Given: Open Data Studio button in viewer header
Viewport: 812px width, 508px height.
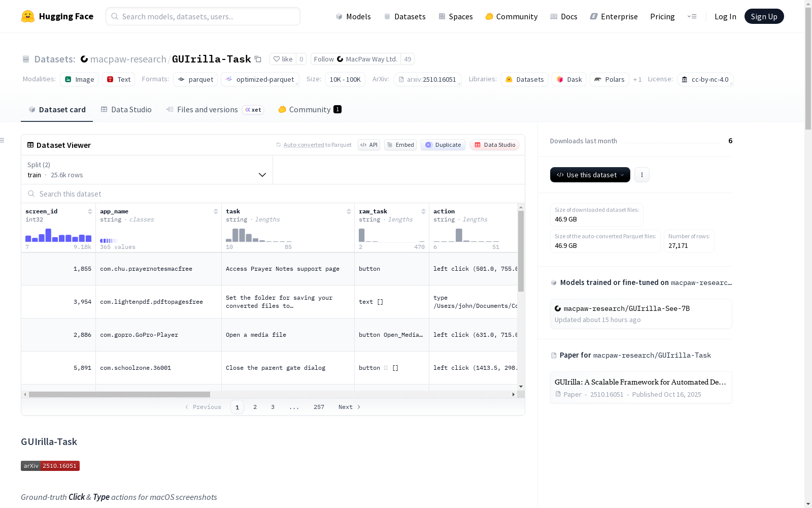Looking at the screenshot, I should (x=494, y=145).
